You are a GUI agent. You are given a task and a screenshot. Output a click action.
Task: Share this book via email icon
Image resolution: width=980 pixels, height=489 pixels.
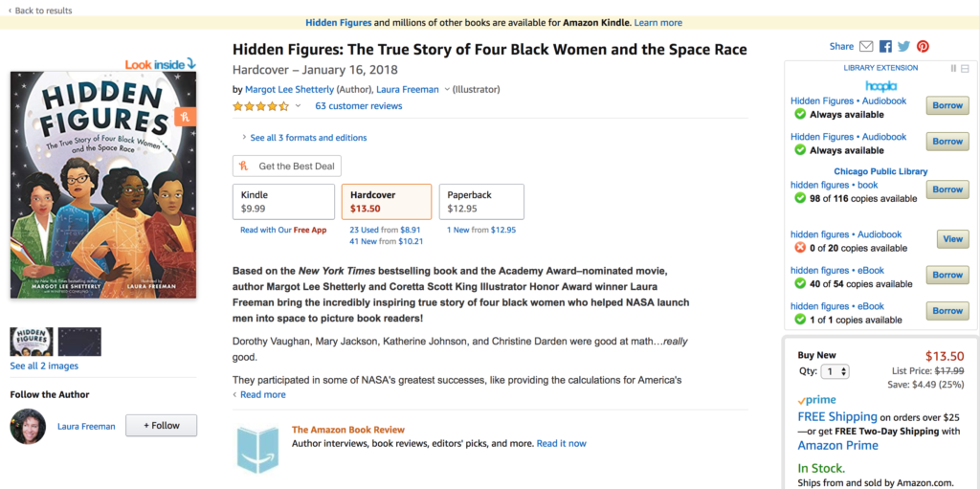tap(866, 46)
